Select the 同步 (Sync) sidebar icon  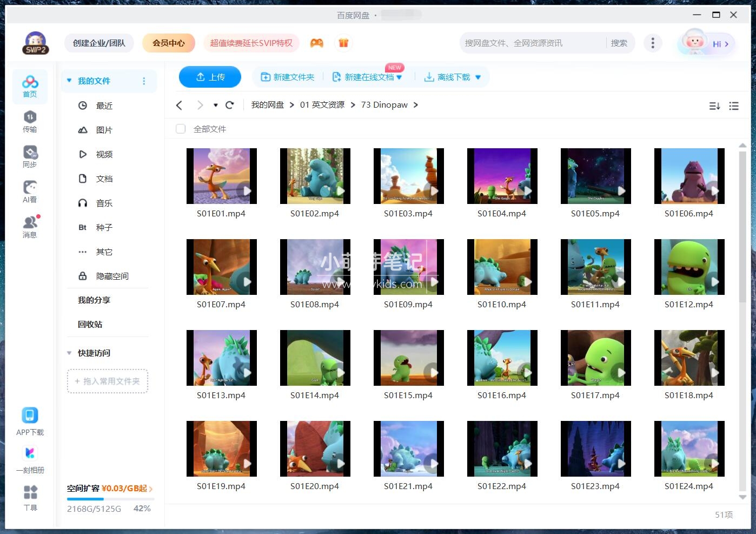(x=30, y=155)
